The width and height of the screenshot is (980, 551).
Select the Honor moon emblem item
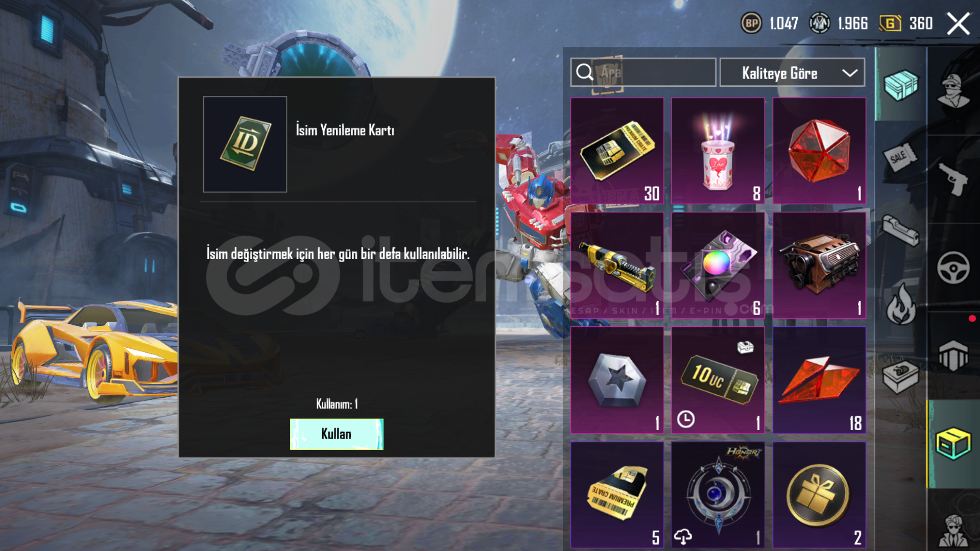coord(718,495)
